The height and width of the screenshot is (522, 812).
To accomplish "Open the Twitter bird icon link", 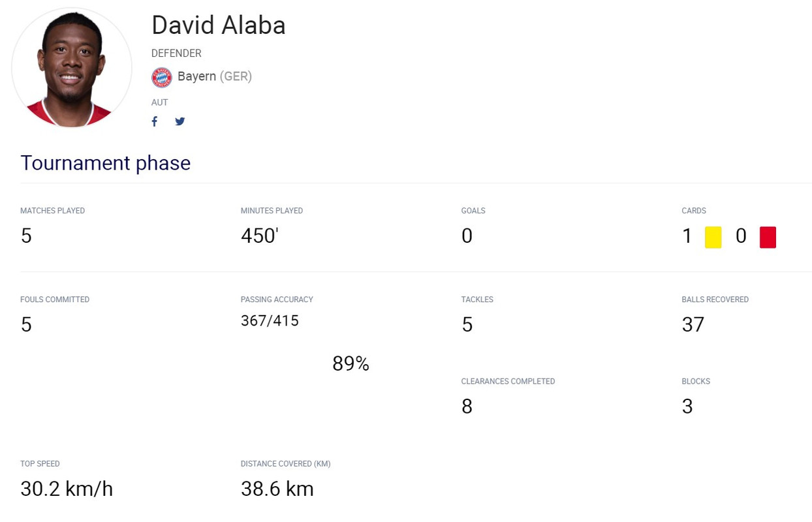I will (x=180, y=121).
